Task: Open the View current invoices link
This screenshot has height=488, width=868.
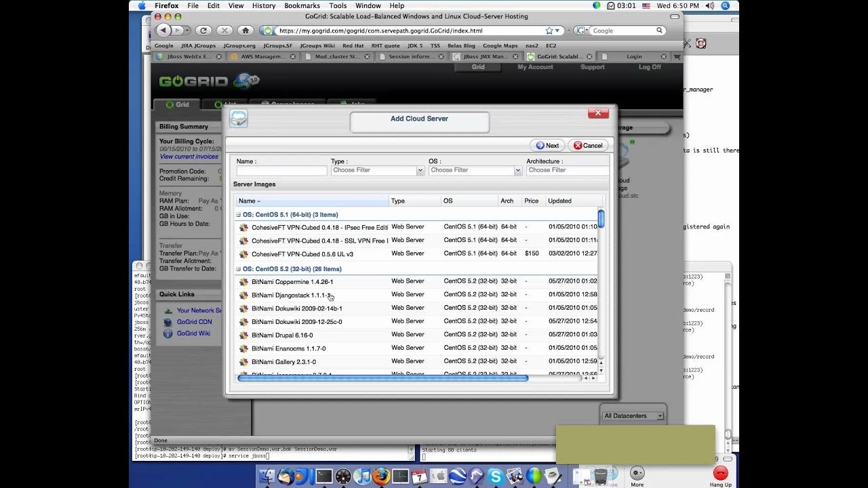Action: 189,157
